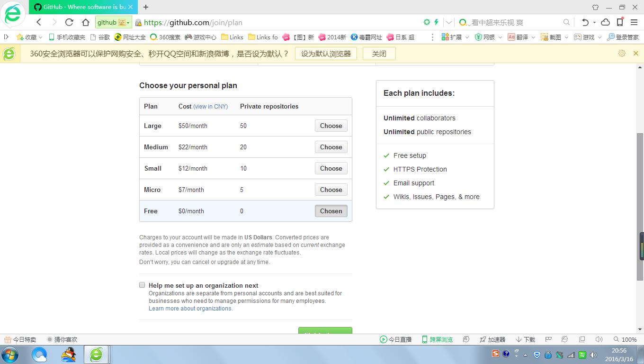Viewport: 644px width, 364px height.
Task: Tick the Help me set up an organization checkbox
Action: coord(142,285)
